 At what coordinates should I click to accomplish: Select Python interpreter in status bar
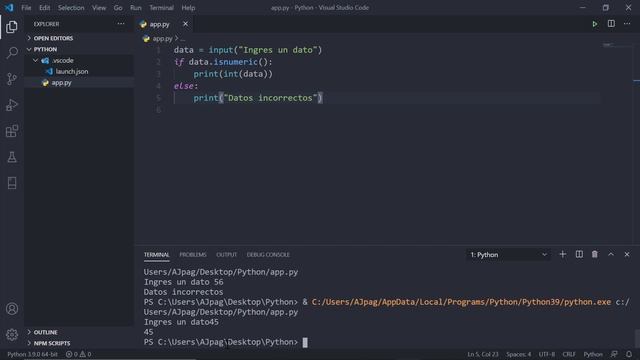click(x=32, y=354)
